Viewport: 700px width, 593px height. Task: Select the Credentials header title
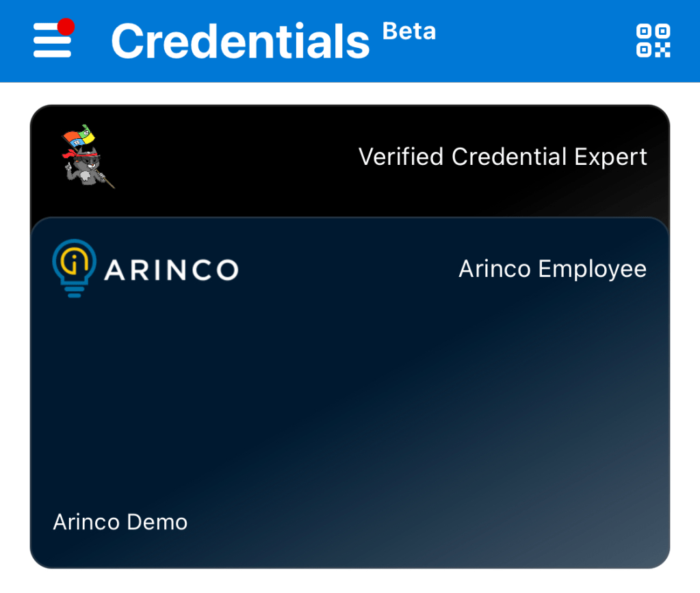[x=239, y=40]
